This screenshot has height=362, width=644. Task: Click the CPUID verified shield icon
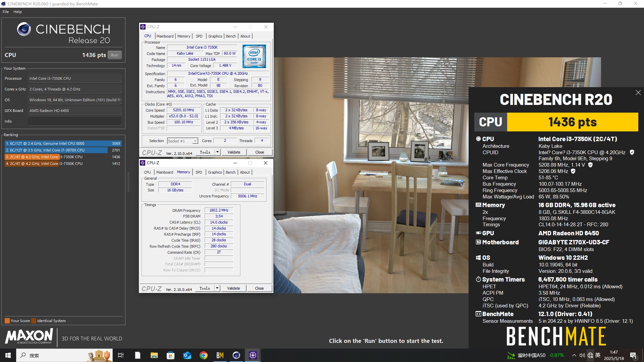(x=632, y=152)
